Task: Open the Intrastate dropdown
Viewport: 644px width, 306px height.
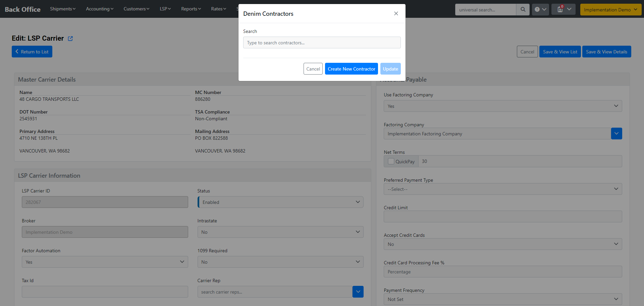Action: tap(280, 232)
